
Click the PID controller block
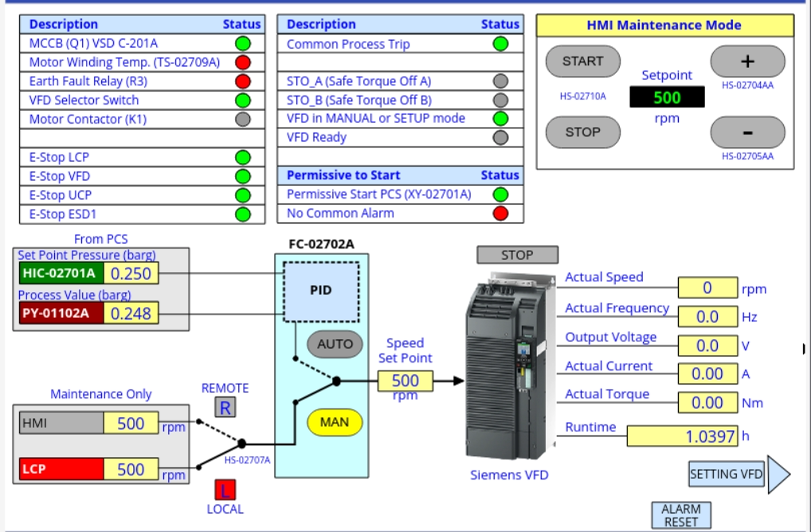point(321,291)
